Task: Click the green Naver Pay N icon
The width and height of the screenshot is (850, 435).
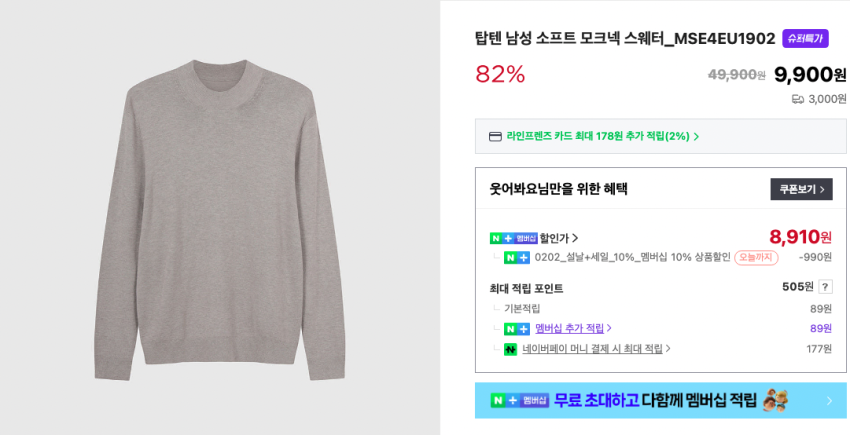Action: 510,349
